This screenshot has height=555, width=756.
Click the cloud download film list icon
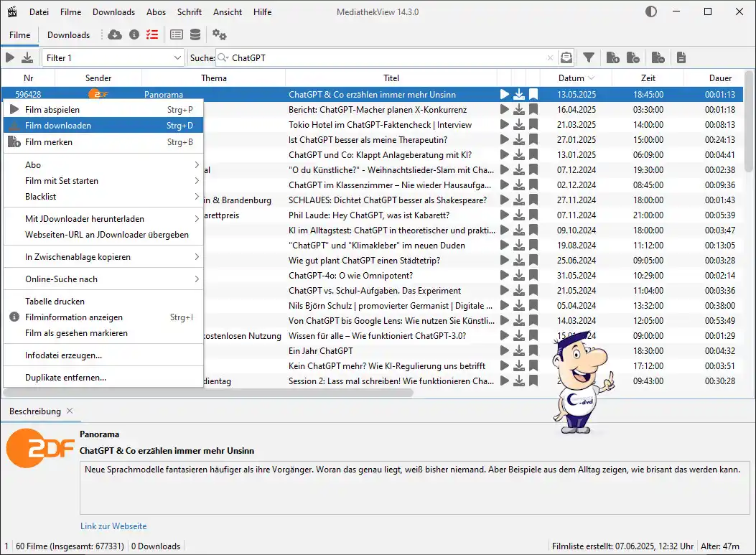(x=115, y=34)
